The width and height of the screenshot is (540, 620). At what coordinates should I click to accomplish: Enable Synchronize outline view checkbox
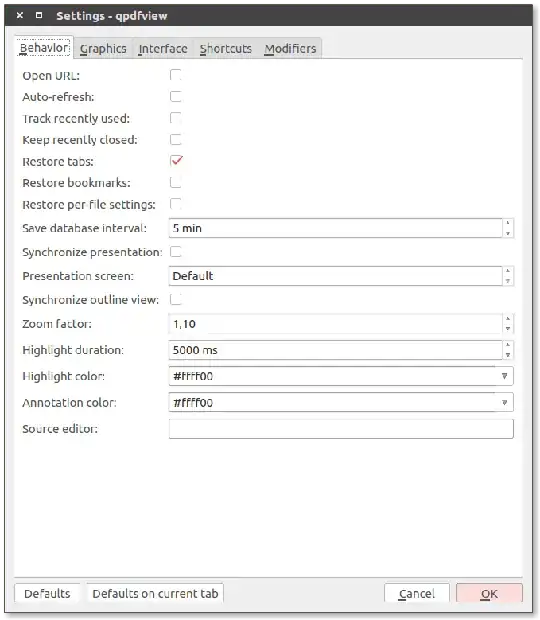pos(176,299)
